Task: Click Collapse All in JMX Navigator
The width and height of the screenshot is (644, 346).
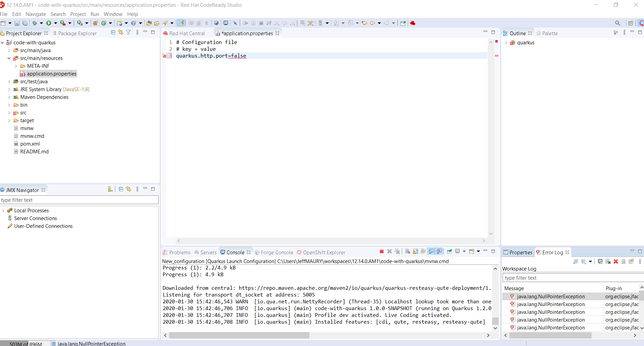Action: (121, 189)
